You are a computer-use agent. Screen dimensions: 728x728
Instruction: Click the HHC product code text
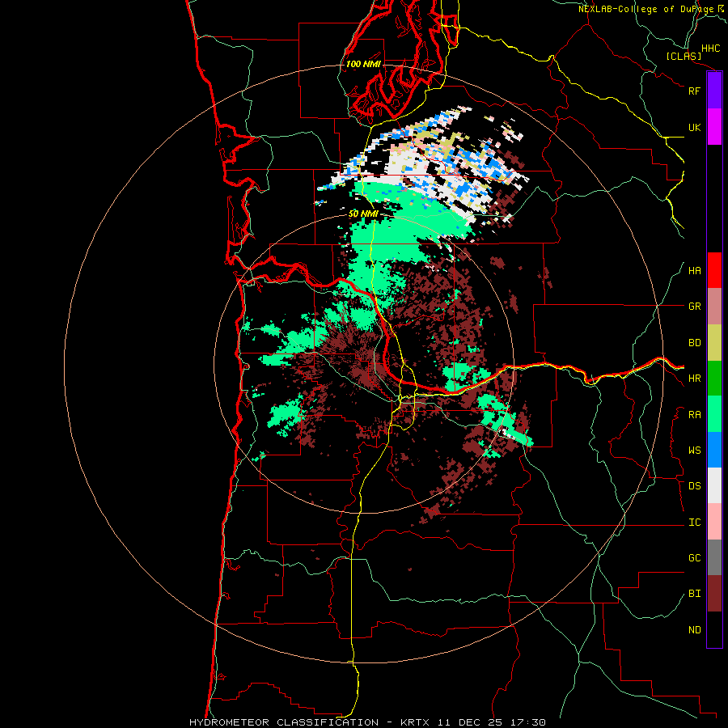point(710,49)
